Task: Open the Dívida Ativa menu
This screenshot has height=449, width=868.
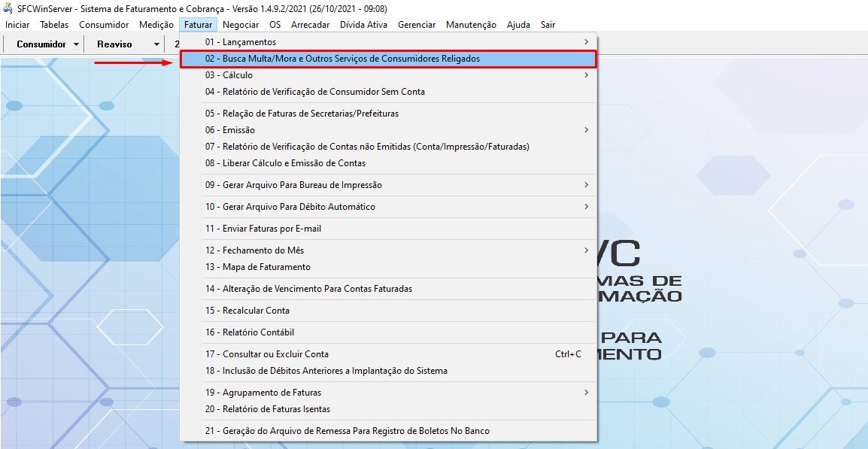Action: (363, 25)
